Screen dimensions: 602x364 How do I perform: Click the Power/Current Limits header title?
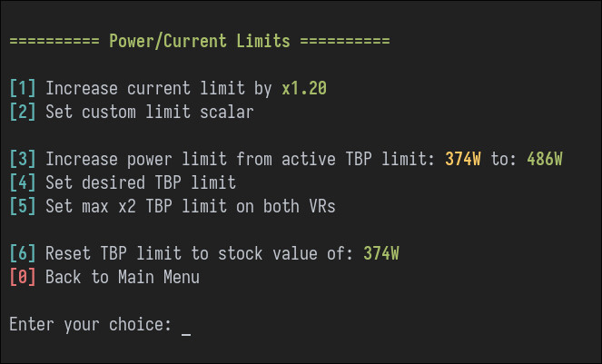pyautogui.click(x=200, y=42)
